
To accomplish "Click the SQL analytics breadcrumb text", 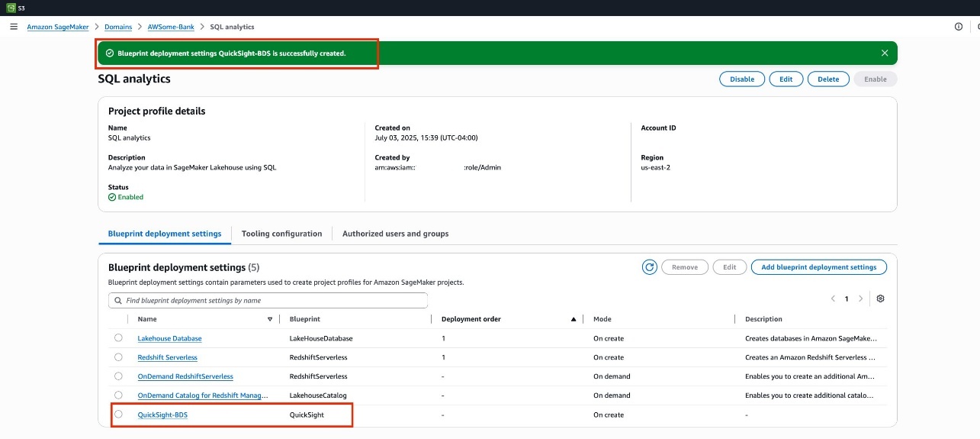I will coord(232,27).
